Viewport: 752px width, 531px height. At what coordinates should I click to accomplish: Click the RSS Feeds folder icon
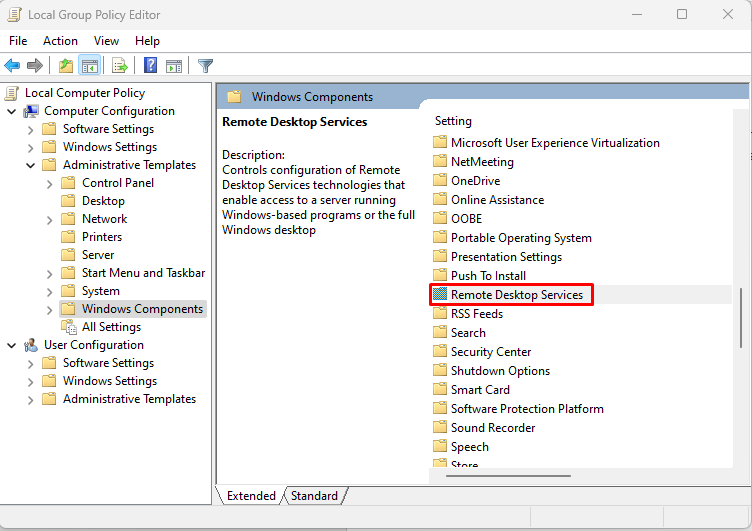(x=440, y=313)
